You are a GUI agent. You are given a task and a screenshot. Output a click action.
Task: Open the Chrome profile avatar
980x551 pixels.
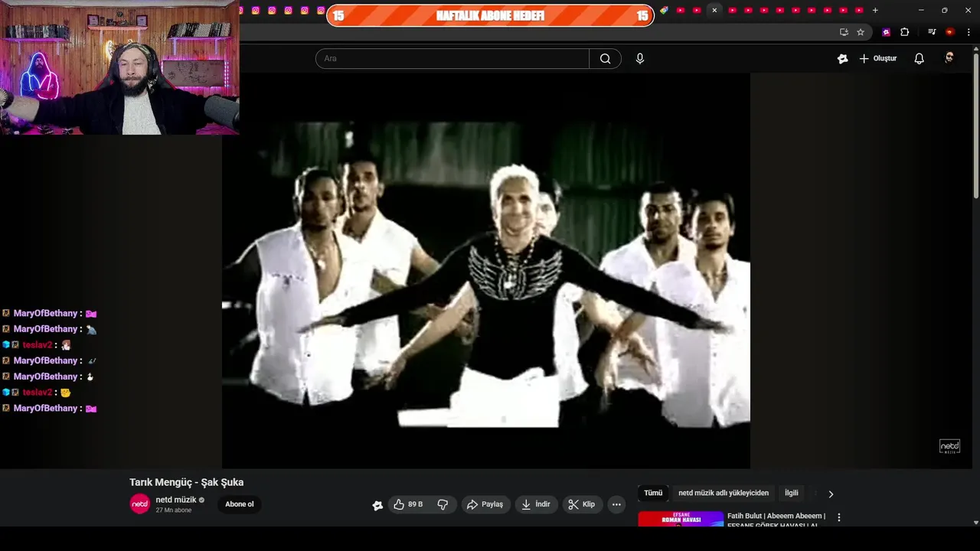coord(950,32)
